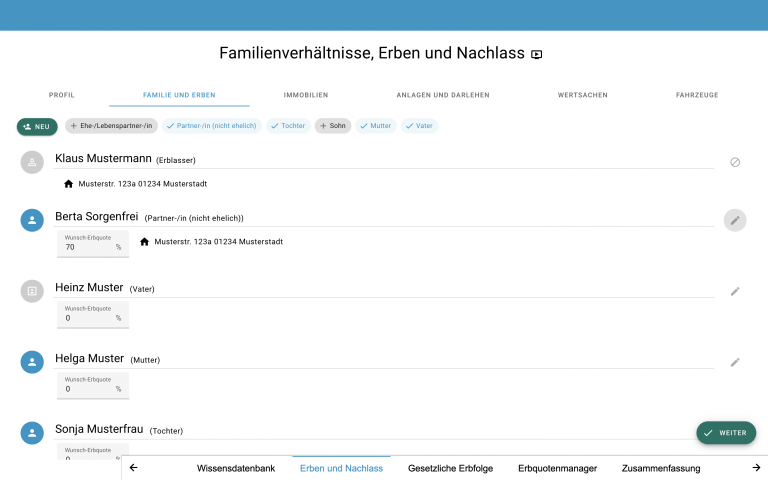
Task: Toggle the Vater chip
Action: [419, 126]
